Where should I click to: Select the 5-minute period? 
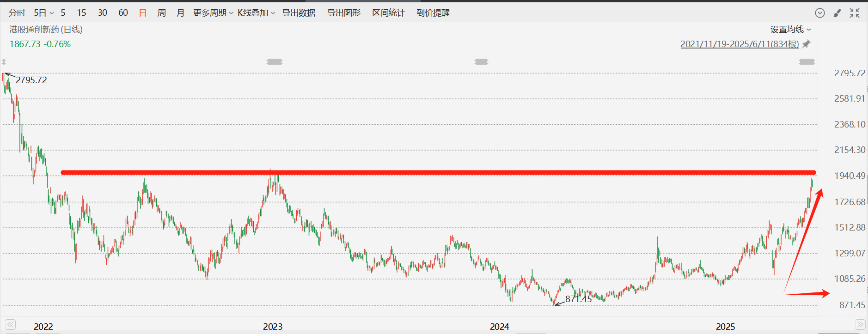[x=63, y=13]
